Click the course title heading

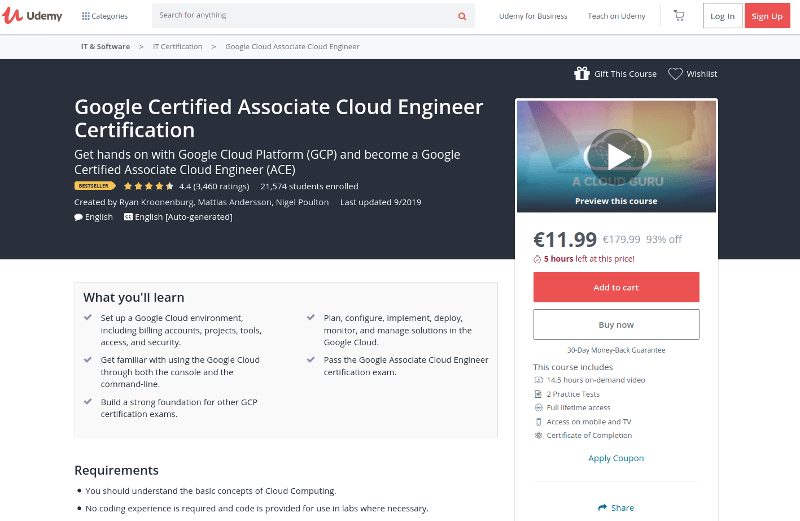(279, 118)
